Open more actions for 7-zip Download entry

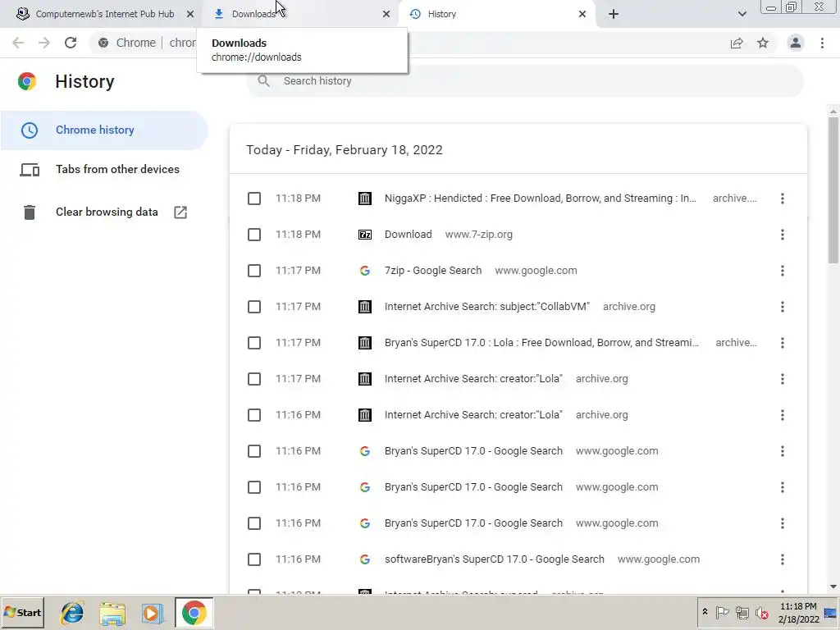point(782,235)
